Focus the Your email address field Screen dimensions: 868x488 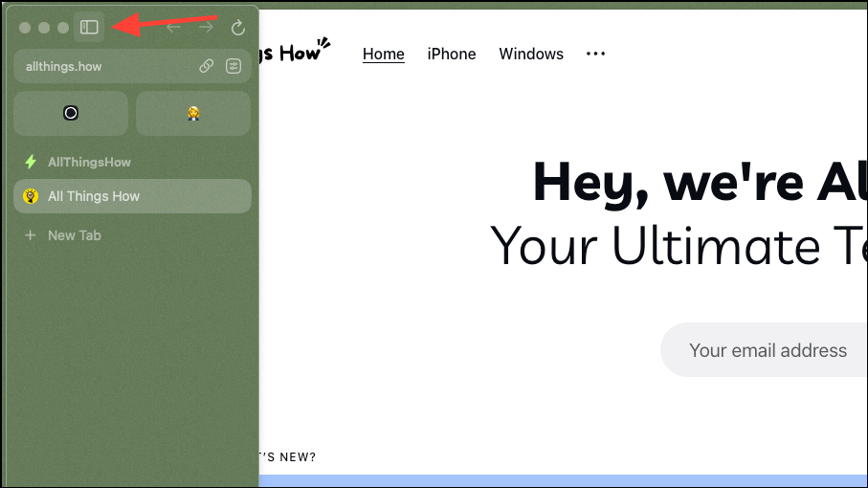[764, 350]
